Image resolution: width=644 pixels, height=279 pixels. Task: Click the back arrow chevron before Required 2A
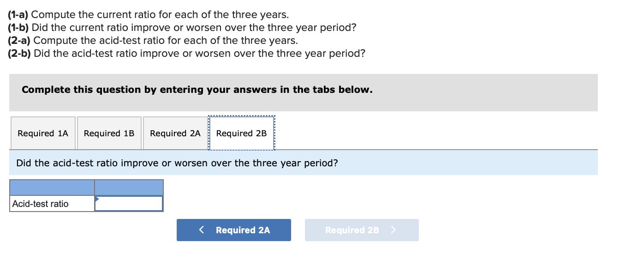tap(201, 230)
